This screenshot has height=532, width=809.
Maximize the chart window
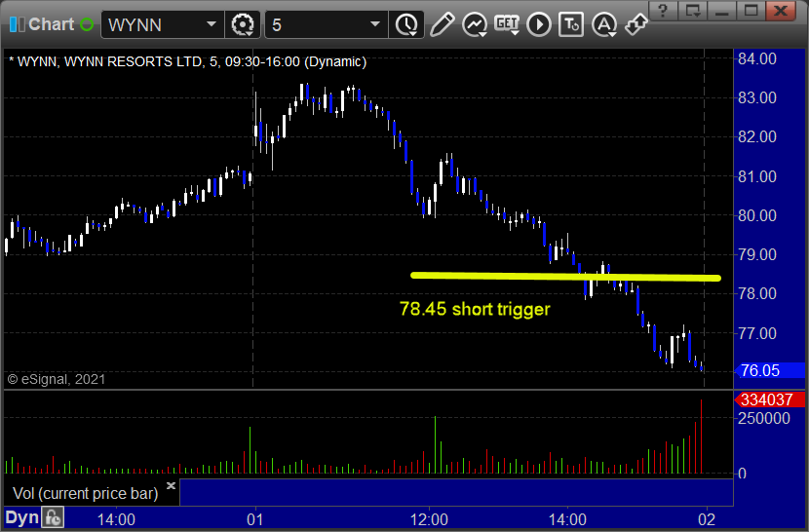(751, 11)
